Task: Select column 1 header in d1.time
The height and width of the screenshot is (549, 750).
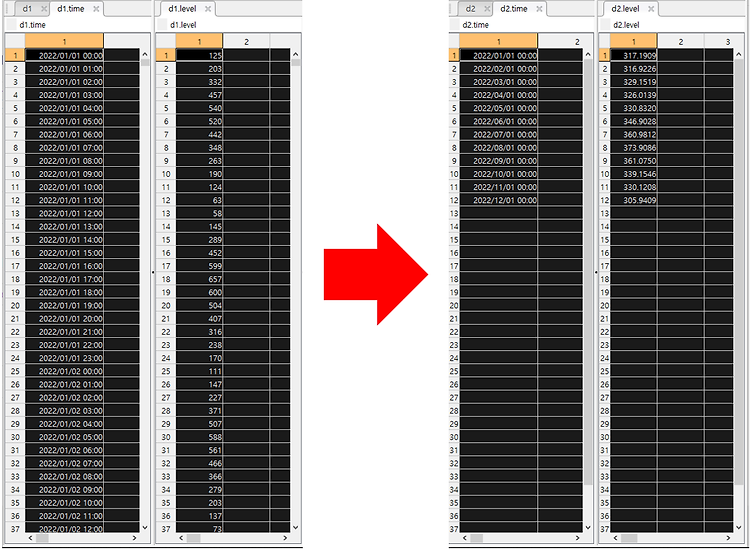Action: tap(64, 42)
